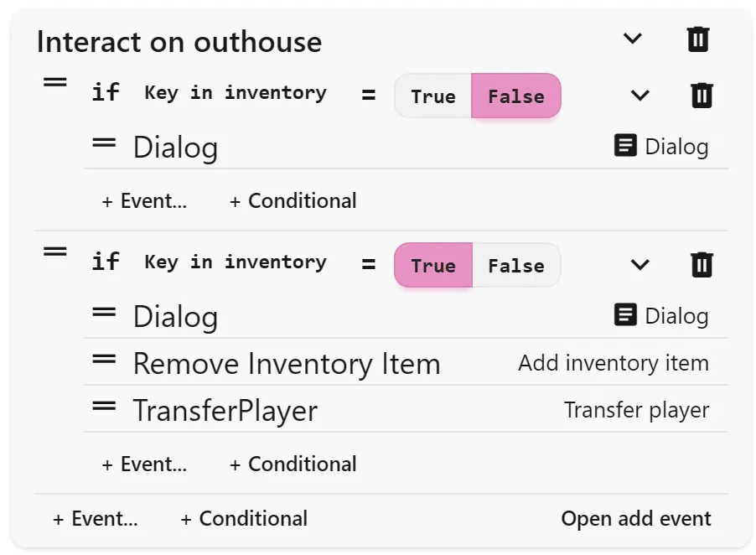This screenshot has width=756, height=555.
Task: Click drag handle of second if conditional
Action: 55,252
